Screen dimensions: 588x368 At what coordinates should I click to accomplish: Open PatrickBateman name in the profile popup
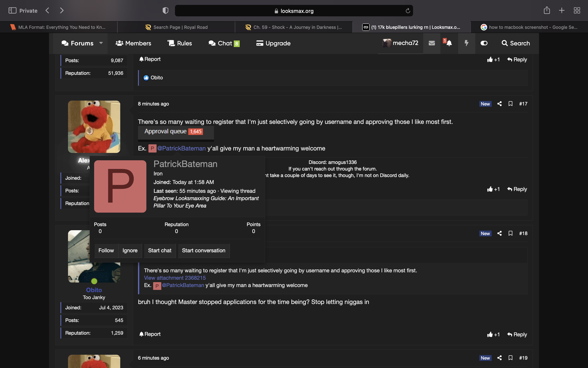click(185, 164)
